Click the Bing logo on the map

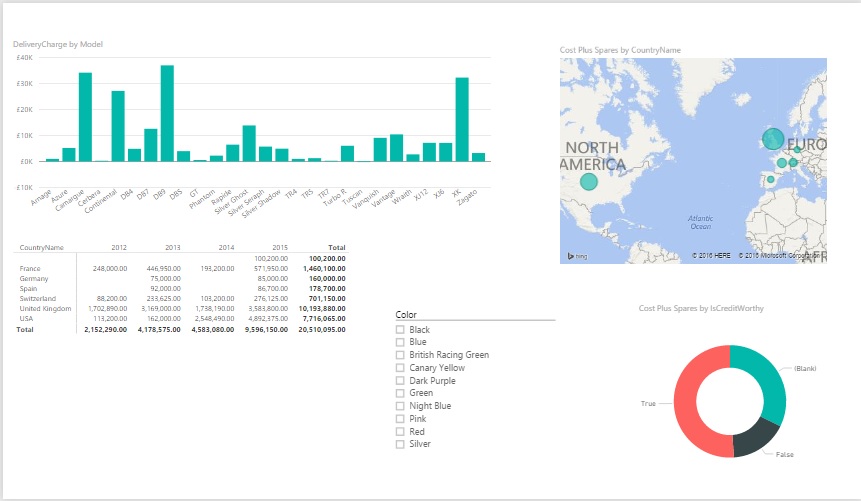click(577, 257)
